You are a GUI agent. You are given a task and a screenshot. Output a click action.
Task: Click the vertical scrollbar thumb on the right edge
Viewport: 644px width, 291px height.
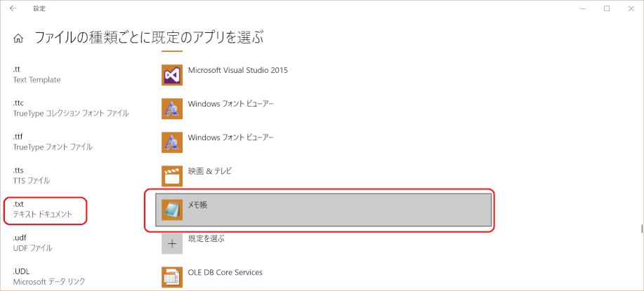[642, 229]
